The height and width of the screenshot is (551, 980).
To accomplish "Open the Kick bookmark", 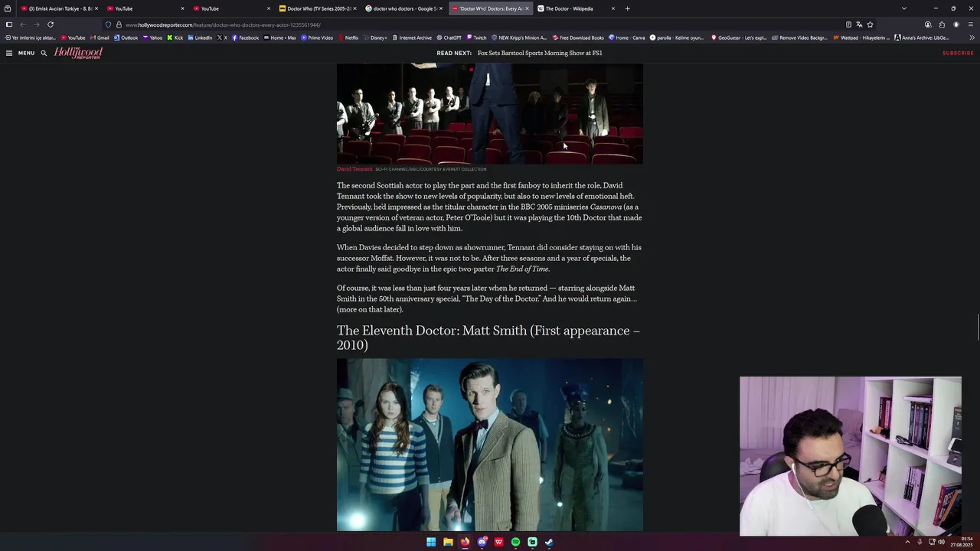I will click(x=175, y=37).
